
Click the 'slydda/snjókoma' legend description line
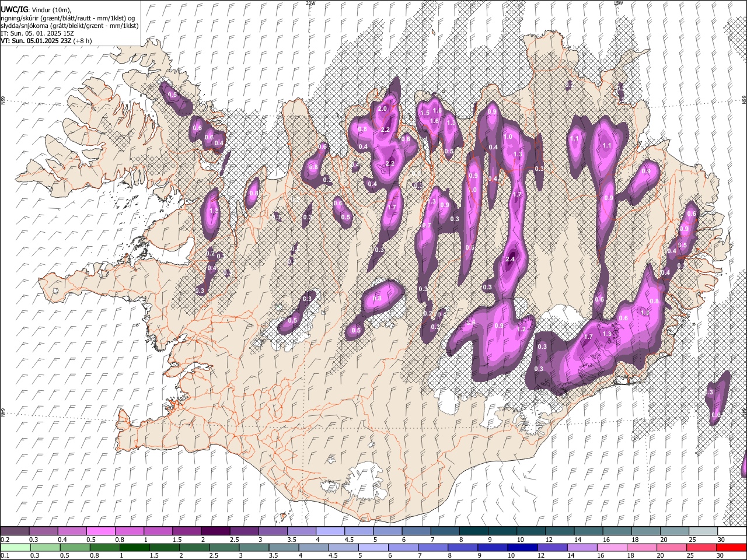pyautogui.click(x=69, y=26)
